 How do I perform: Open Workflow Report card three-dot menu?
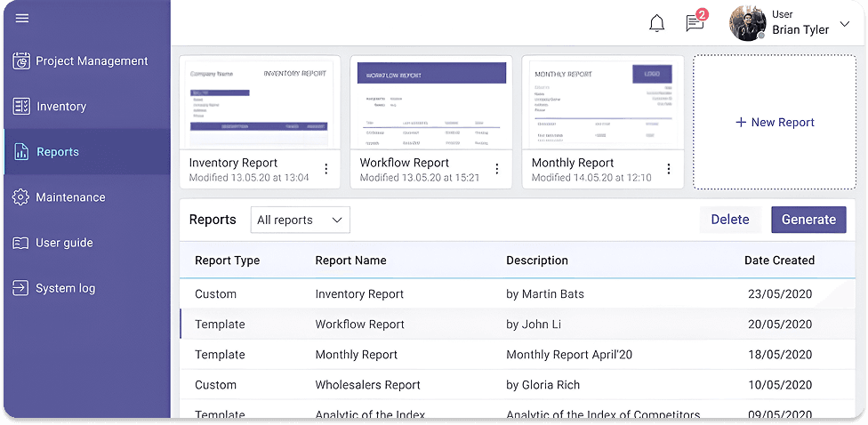(496, 169)
